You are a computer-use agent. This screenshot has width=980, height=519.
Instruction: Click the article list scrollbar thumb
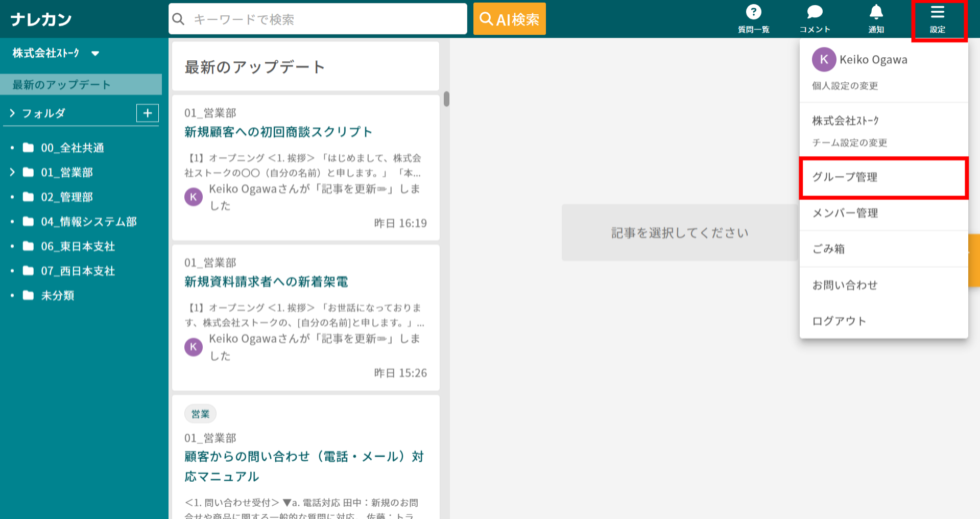coord(446,99)
